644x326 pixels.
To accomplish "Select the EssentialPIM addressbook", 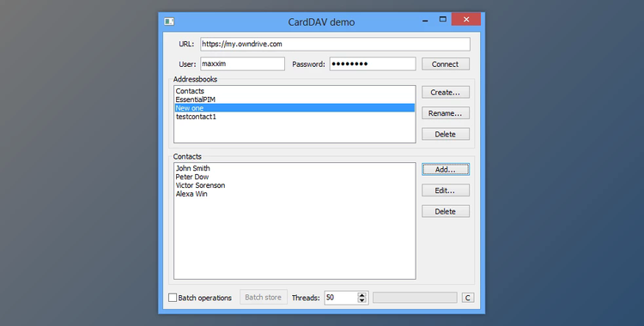I will point(295,100).
